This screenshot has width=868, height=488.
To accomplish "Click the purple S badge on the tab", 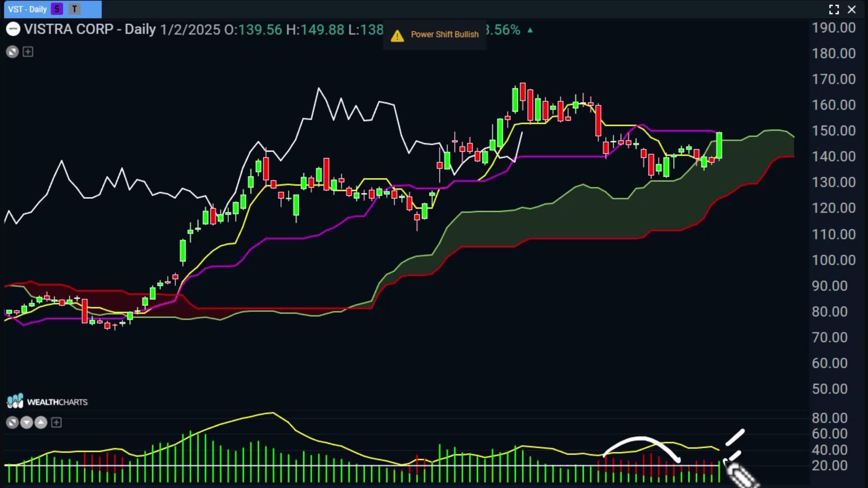I will [57, 9].
